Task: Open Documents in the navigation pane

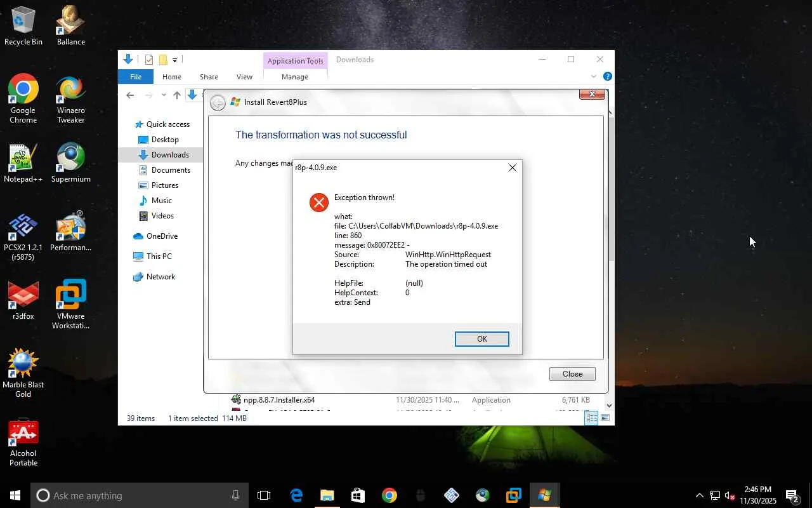Action: pyautogui.click(x=164, y=170)
